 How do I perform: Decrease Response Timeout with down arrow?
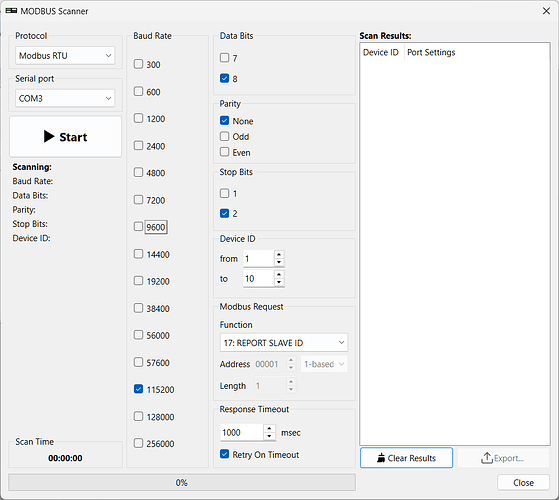pyautogui.click(x=270, y=437)
